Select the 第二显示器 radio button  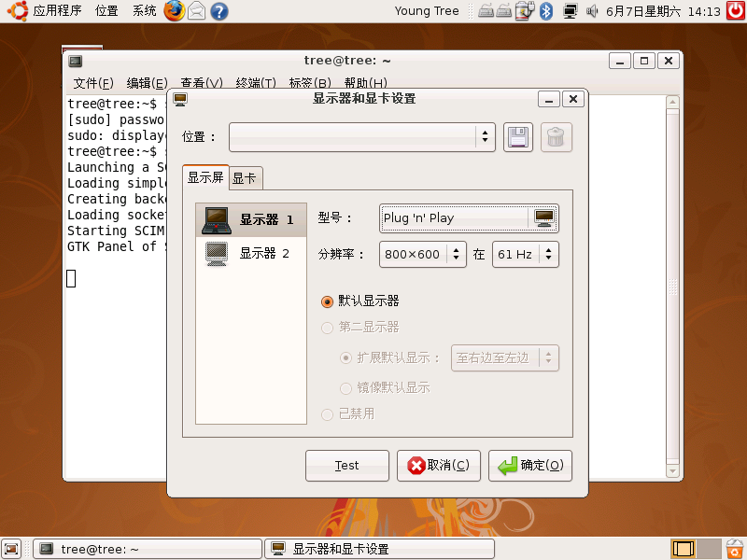coord(328,328)
